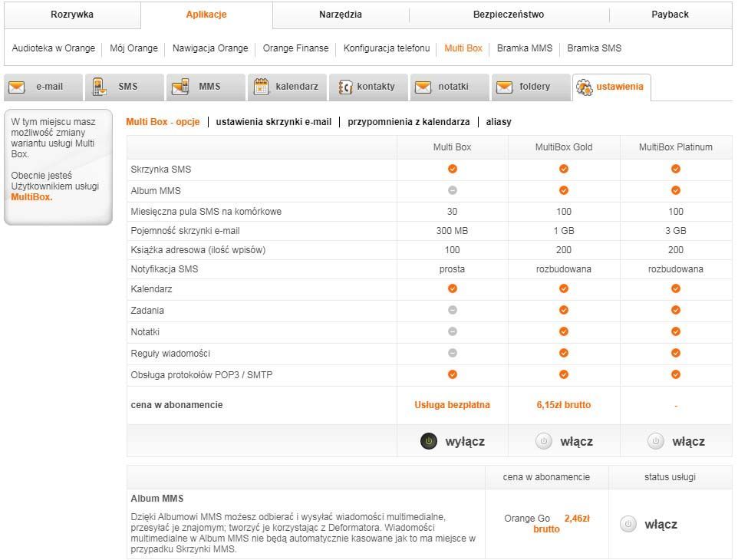Open the aliasy settings link
Viewport: 738px width, 560px height.
[499, 122]
